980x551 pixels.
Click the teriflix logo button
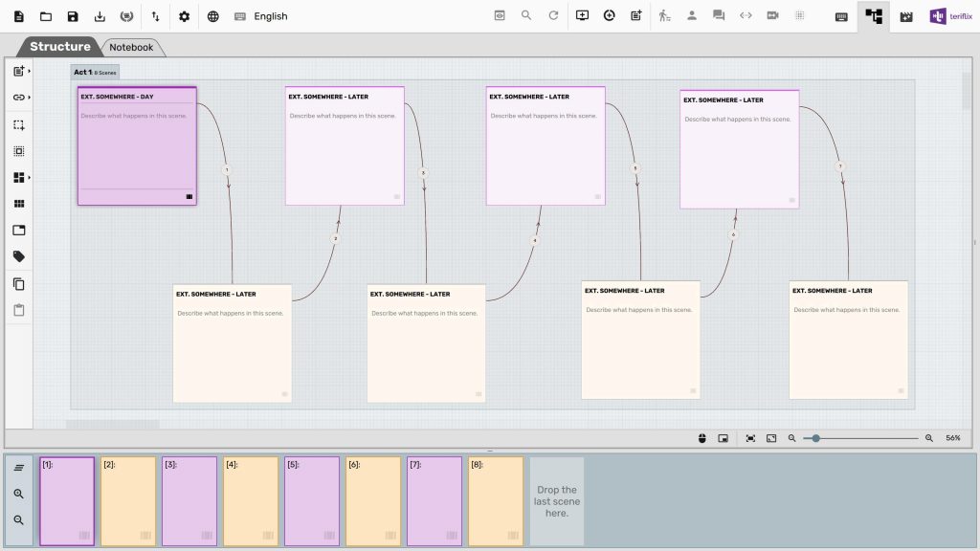click(952, 16)
